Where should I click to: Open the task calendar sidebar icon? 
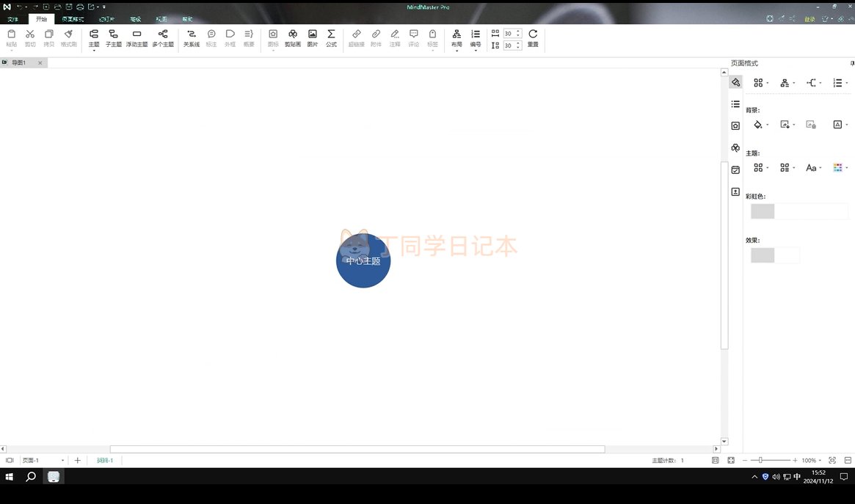(x=735, y=170)
